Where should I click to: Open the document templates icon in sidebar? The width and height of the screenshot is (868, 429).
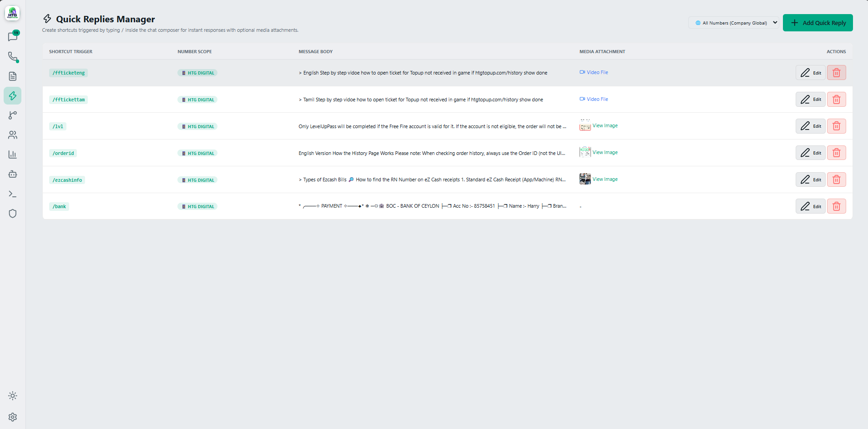point(13,76)
